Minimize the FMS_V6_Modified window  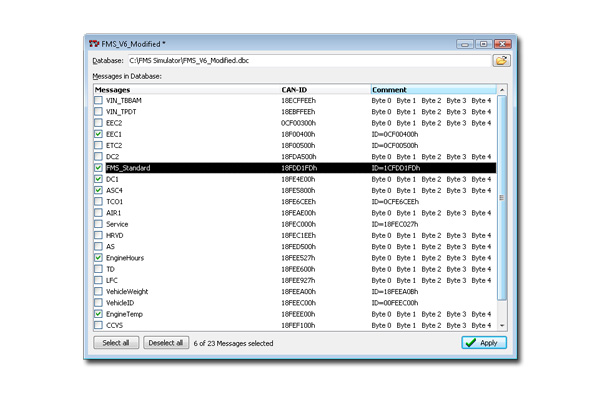[466, 44]
